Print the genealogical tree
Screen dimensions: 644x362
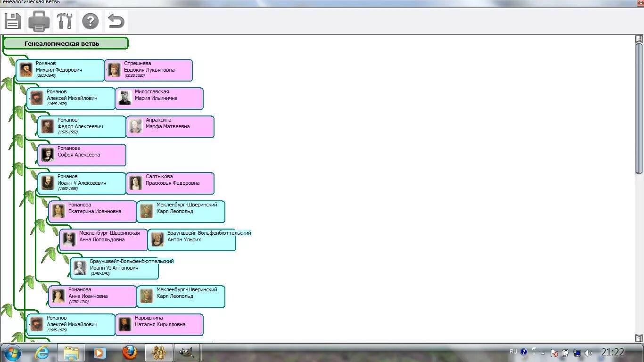pos(39,21)
